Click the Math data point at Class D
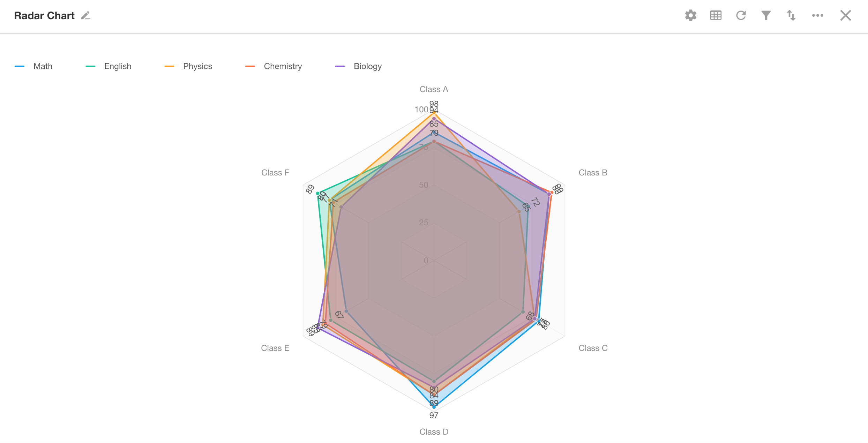This screenshot has height=443, width=868. [x=434, y=407]
